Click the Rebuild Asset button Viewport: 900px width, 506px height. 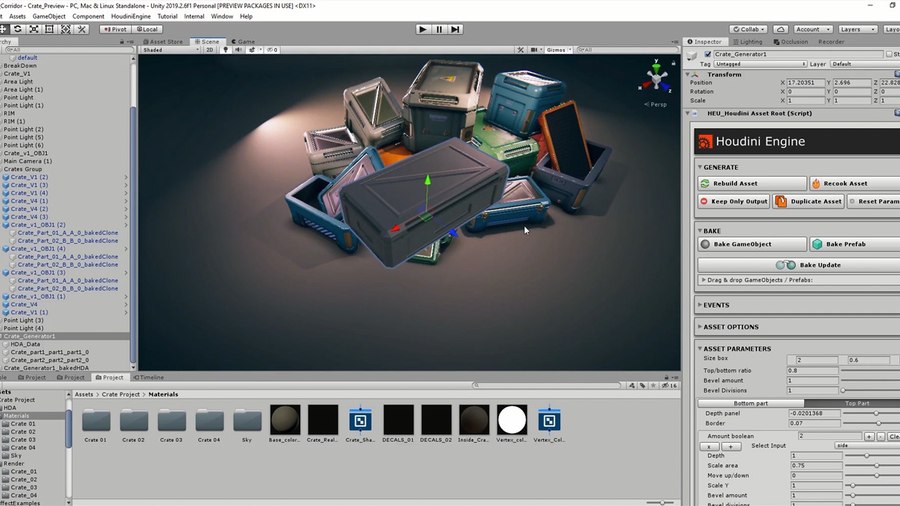(x=752, y=184)
